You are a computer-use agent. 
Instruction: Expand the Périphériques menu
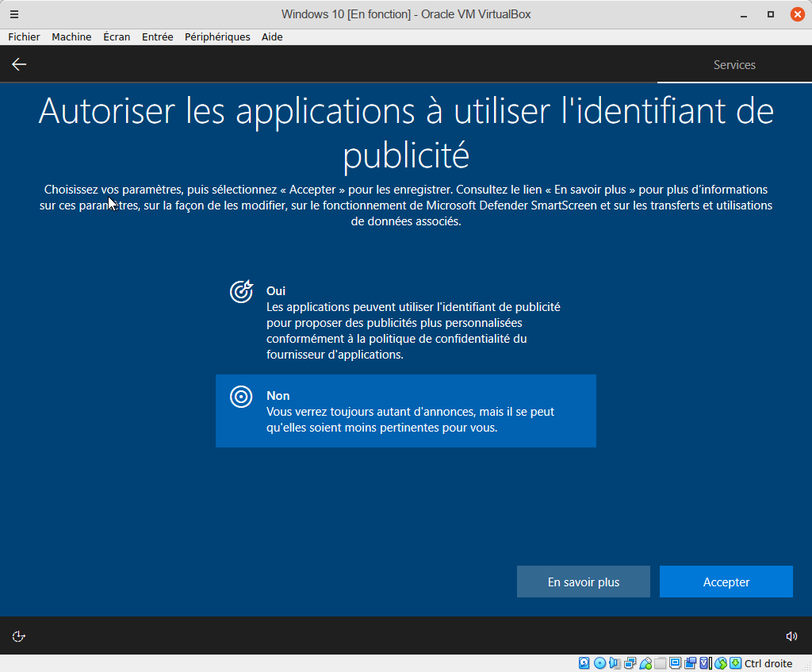point(217,37)
